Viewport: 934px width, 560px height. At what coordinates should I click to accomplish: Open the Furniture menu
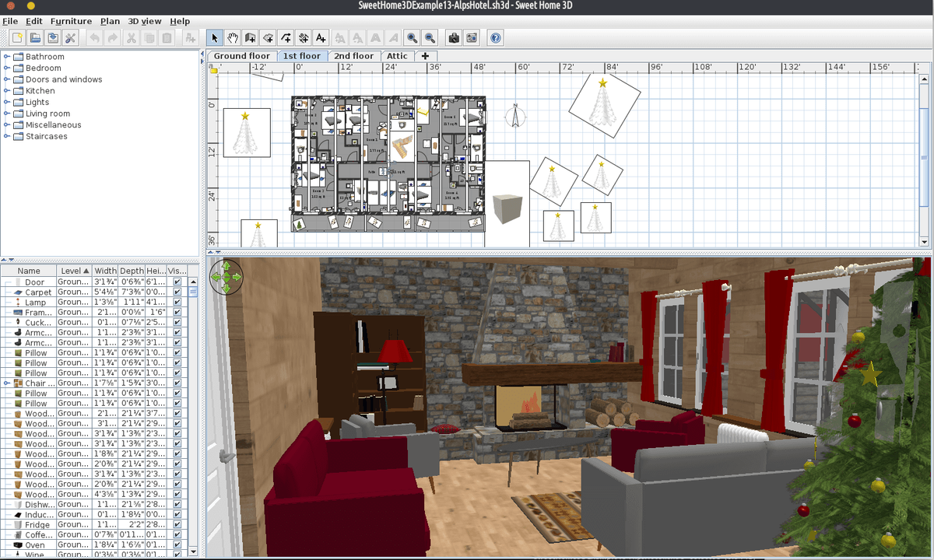click(71, 21)
